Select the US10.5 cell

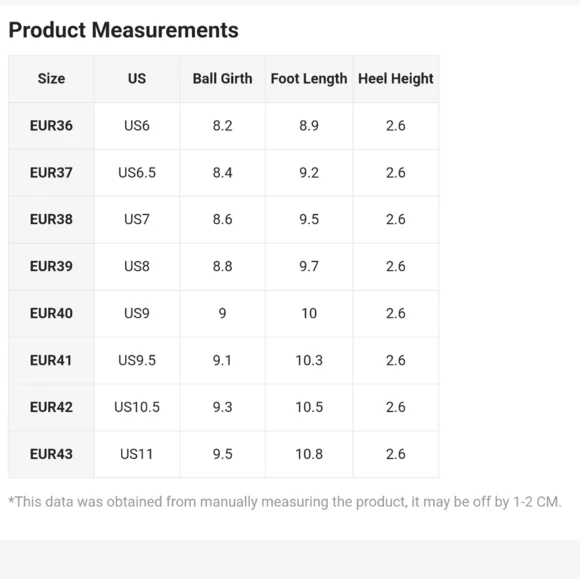[137, 407]
